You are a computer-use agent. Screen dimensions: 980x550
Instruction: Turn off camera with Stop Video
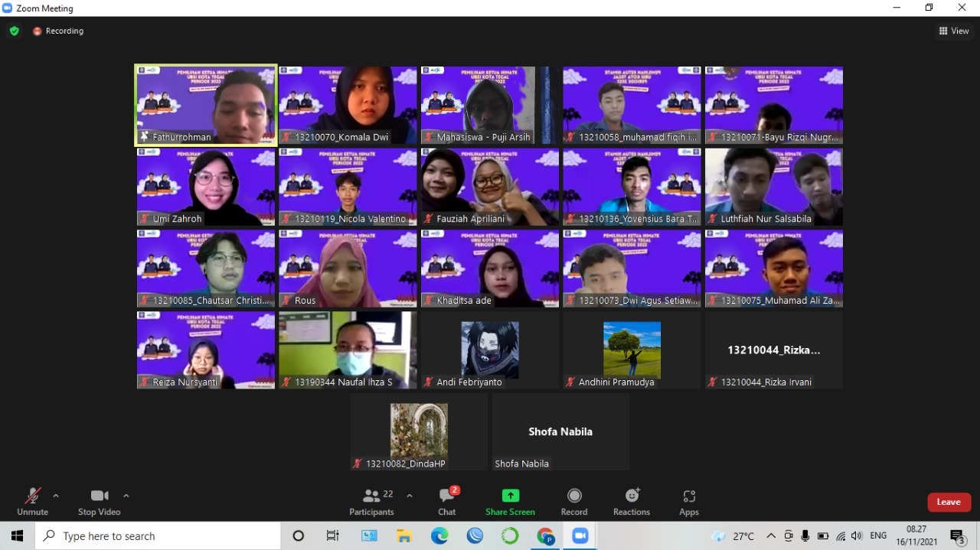point(99,503)
